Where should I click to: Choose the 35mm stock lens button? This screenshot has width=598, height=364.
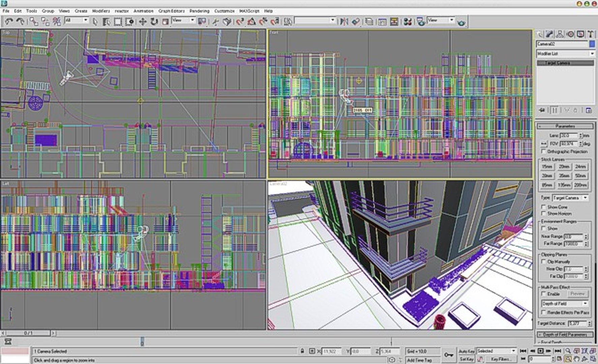click(564, 176)
